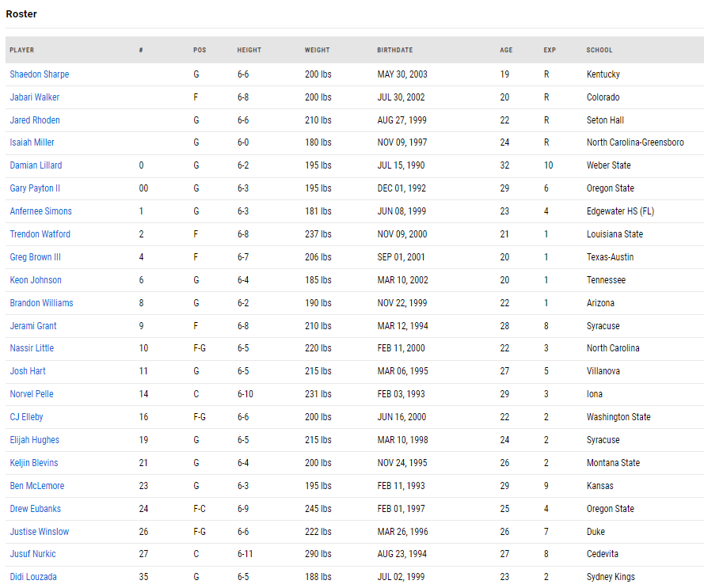Open Trendon Watford's player page
This screenshot has width=704, height=588.
pos(40,233)
